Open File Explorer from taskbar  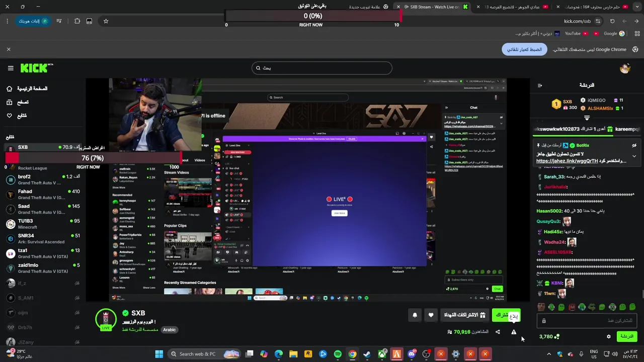(x=293, y=354)
